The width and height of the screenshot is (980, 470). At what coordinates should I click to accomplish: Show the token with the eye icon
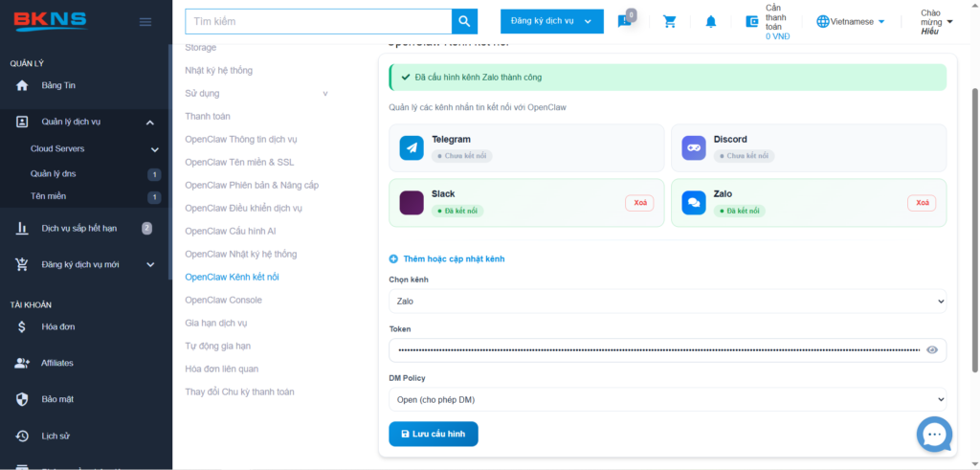tap(932, 350)
